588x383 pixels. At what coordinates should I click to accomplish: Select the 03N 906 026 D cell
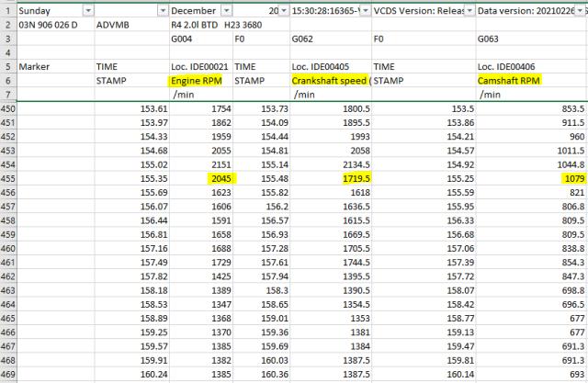[x=54, y=24]
